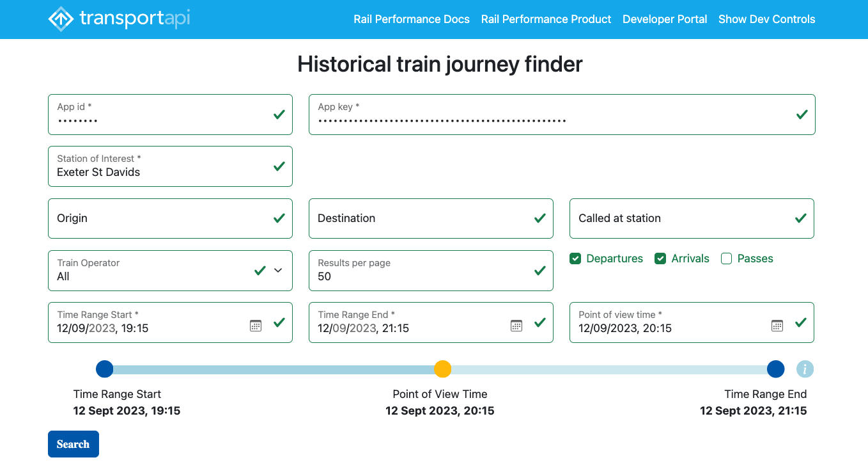868x469 pixels.
Task: Enable the Passes checkbox
Action: 726,258
